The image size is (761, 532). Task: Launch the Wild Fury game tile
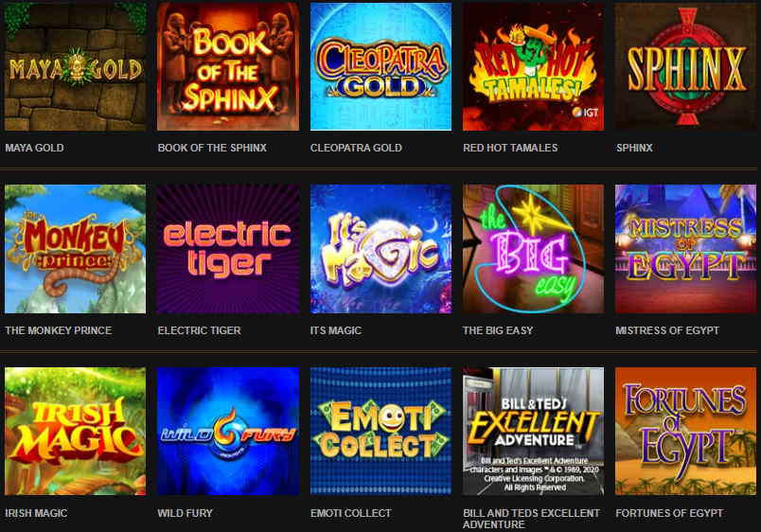click(228, 432)
